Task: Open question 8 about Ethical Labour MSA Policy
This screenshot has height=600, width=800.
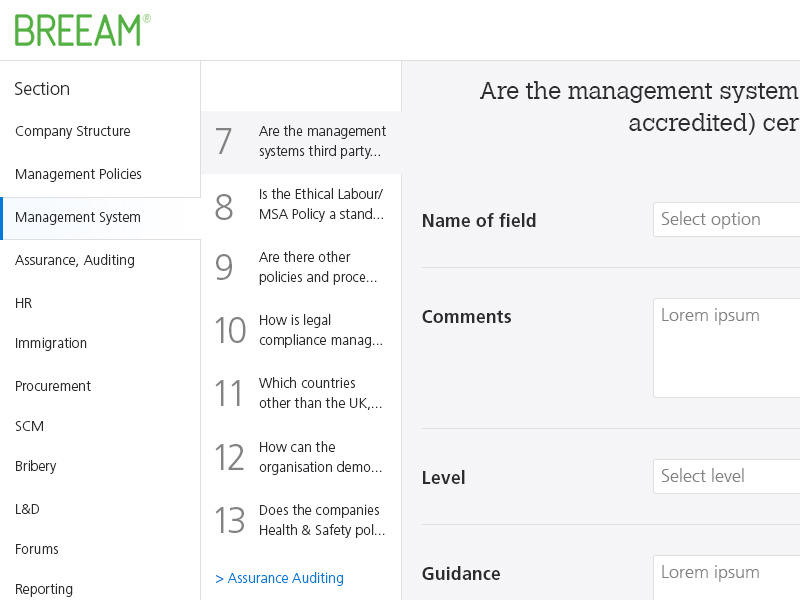Action: coord(300,204)
